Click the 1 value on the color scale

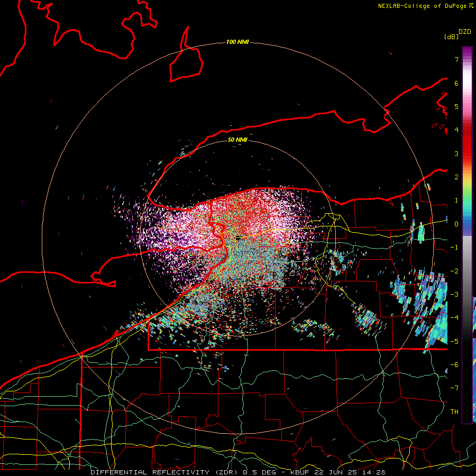tap(456, 200)
